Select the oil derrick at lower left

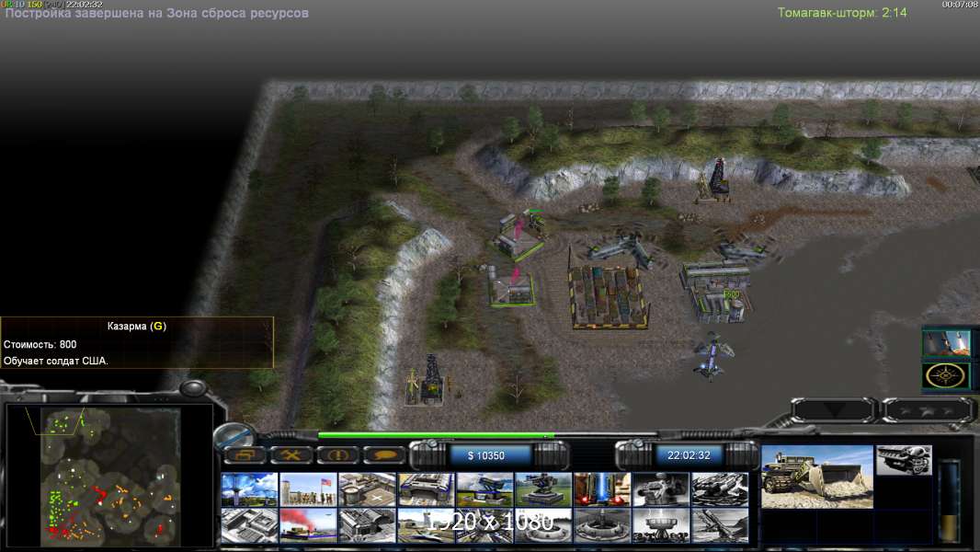(428, 379)
